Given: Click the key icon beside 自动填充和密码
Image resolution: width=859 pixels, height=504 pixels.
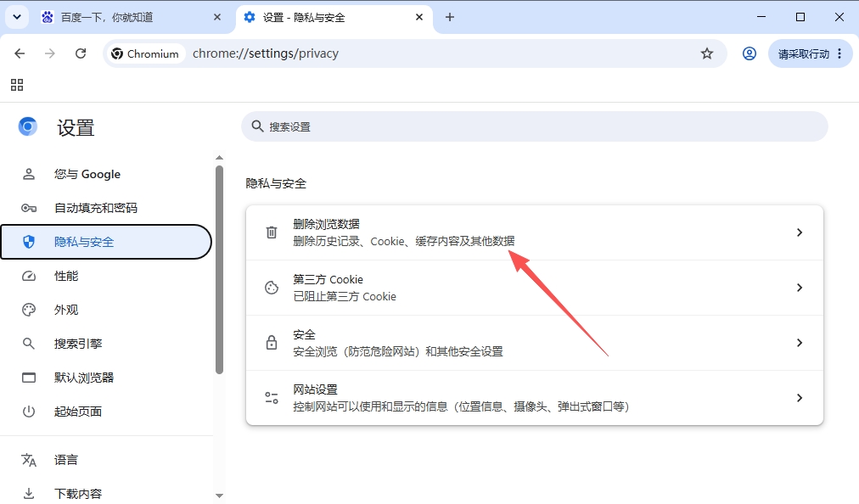Looking at the screenshot, I should pos(29,208).
